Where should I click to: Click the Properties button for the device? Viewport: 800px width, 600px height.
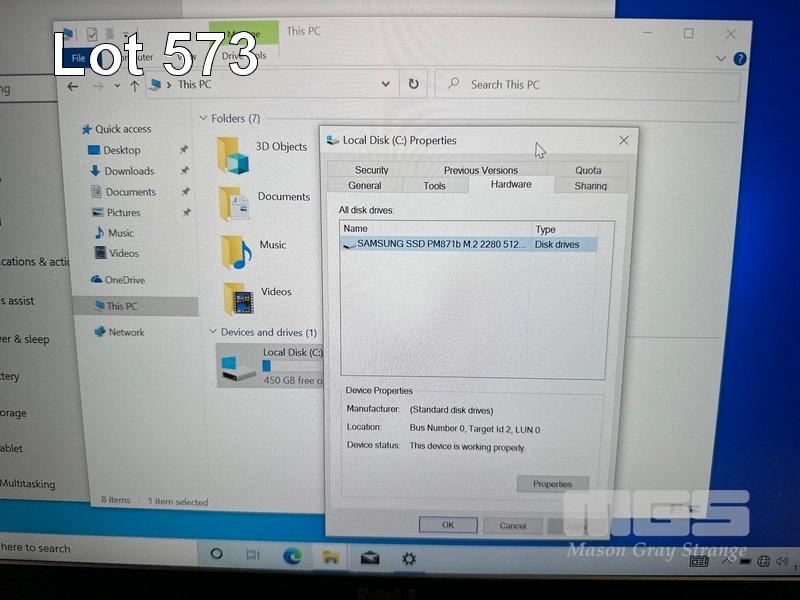[552, 484]
